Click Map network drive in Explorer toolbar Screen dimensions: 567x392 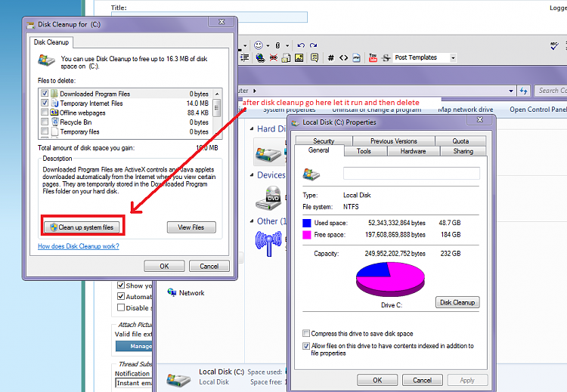pyautogui.click(x=466, y=109)
